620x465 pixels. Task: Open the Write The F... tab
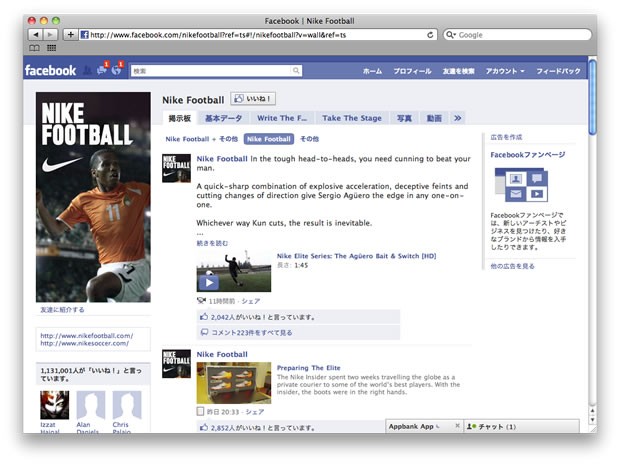pos(282,118)
